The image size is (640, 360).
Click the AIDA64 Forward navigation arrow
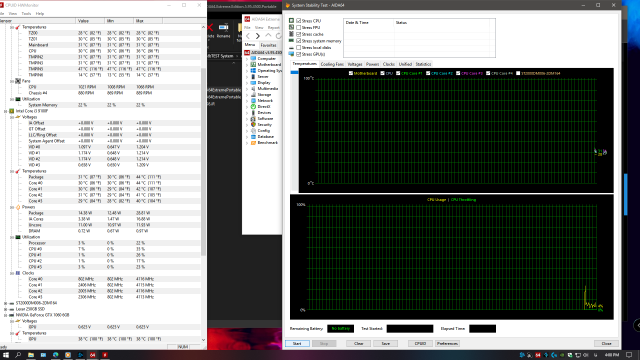[x=258, y=36]
